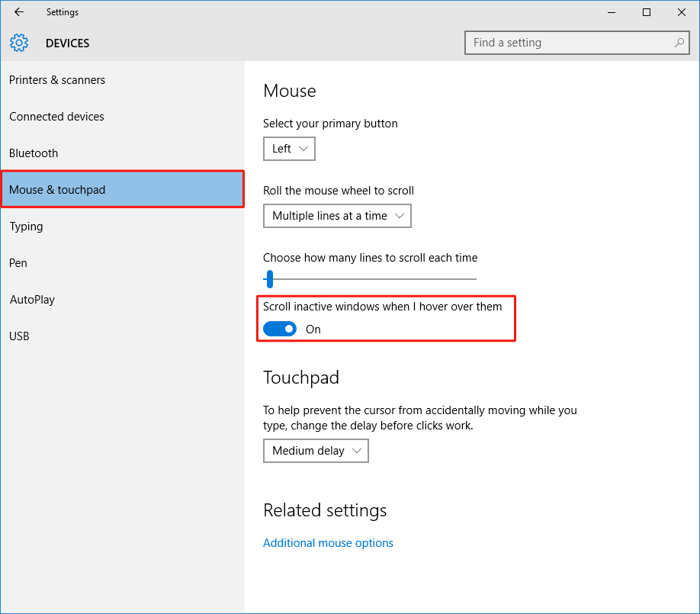This screenshot has width=700, height=614.
Task: Click the magnifier icon in search box
Action: click(x=679, y=43)
